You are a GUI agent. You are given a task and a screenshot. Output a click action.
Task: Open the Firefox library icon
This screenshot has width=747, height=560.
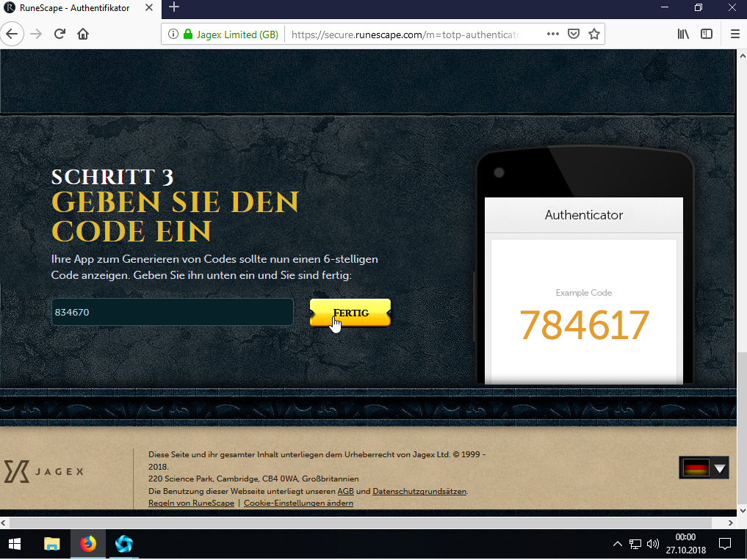click(683, 34)
